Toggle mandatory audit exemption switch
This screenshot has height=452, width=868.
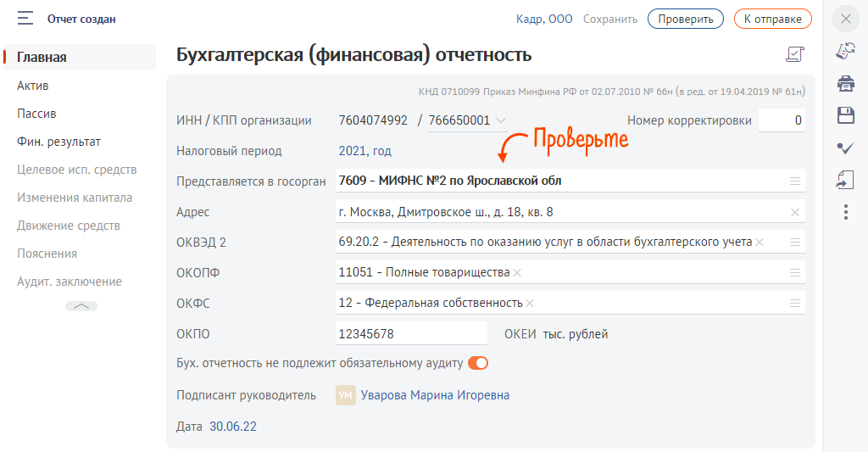tap(478, 363)
